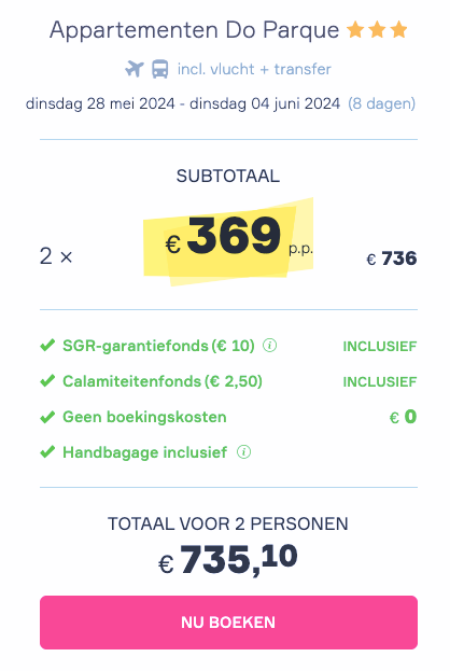The image size is (450, 671).
Task: Click the travel dates text
Action: [183, 104]
